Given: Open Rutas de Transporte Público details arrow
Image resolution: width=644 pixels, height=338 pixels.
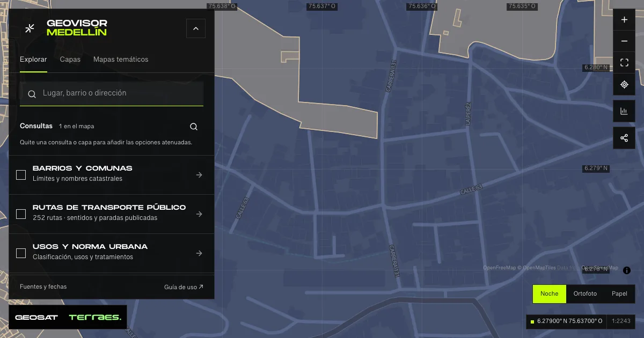Looking at the screenshot, I should pos(199,214).
